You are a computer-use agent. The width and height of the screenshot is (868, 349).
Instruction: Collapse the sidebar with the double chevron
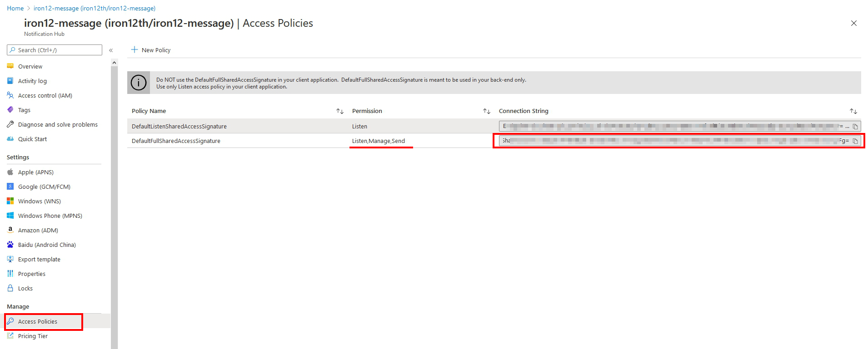pyautogui.click(x=111, y=50)
